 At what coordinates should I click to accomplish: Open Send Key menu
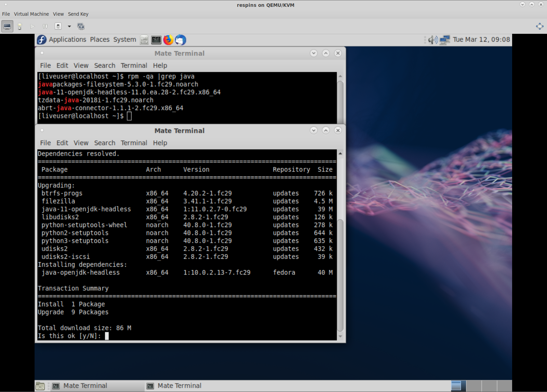click(x=78, y=14)
